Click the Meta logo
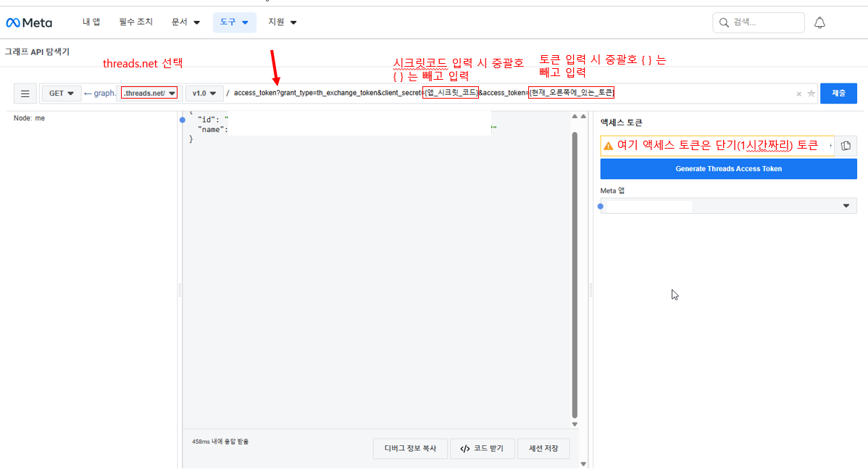The image size is (868, 472). coord(29,22)
